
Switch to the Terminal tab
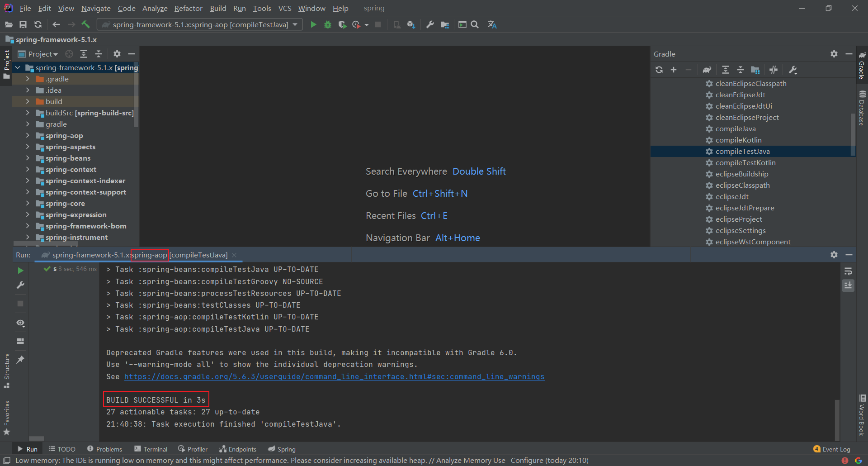[x=151, y=449]
